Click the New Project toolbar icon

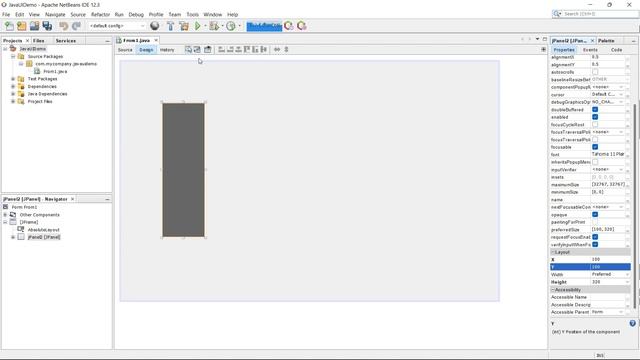[x=22, y=26]
